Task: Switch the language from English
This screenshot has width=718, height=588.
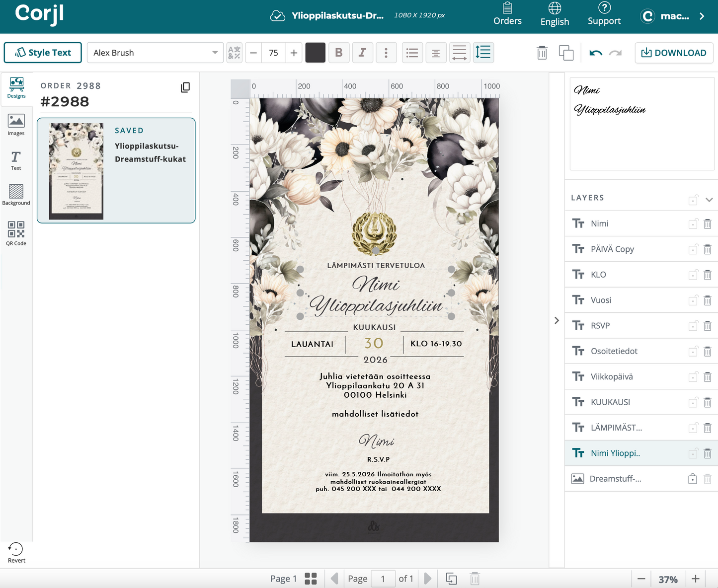Action: click(x=555, y=14)
